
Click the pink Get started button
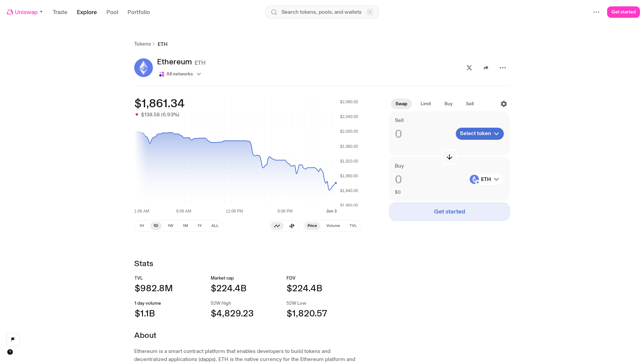(624, 12)
